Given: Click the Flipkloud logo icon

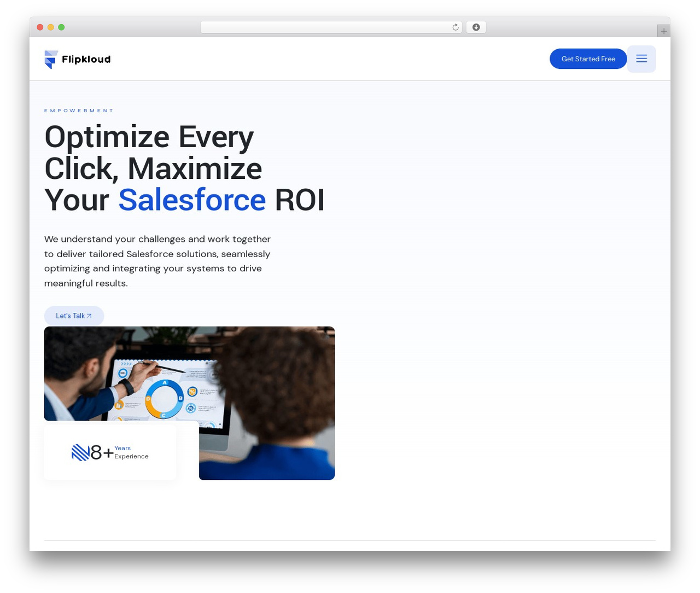Looking at the screenshot, I should [x=51, y=60].
